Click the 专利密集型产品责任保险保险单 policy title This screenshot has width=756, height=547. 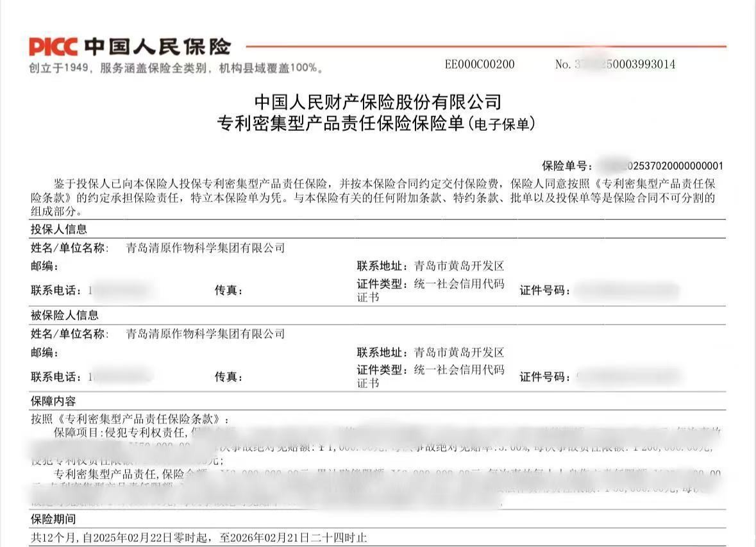[340, 123]
